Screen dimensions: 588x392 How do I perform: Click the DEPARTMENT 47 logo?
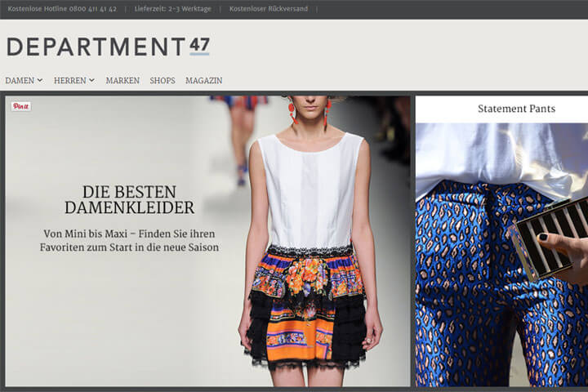coord(108,47)
